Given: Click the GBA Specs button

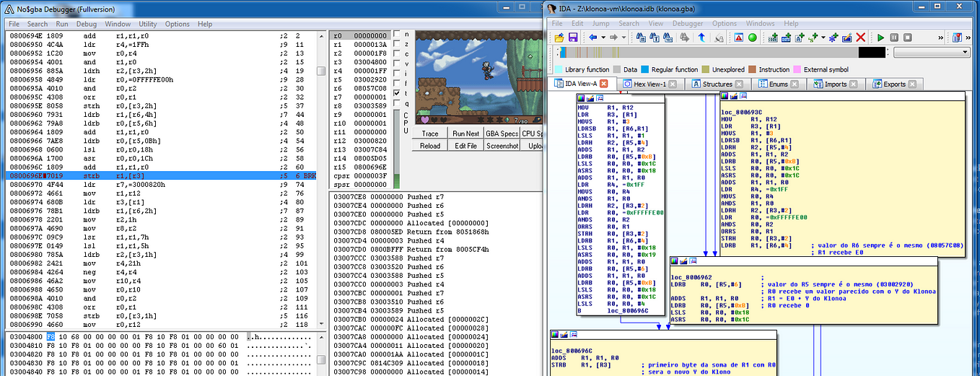Looking at the screenshot, I should 502,134.
